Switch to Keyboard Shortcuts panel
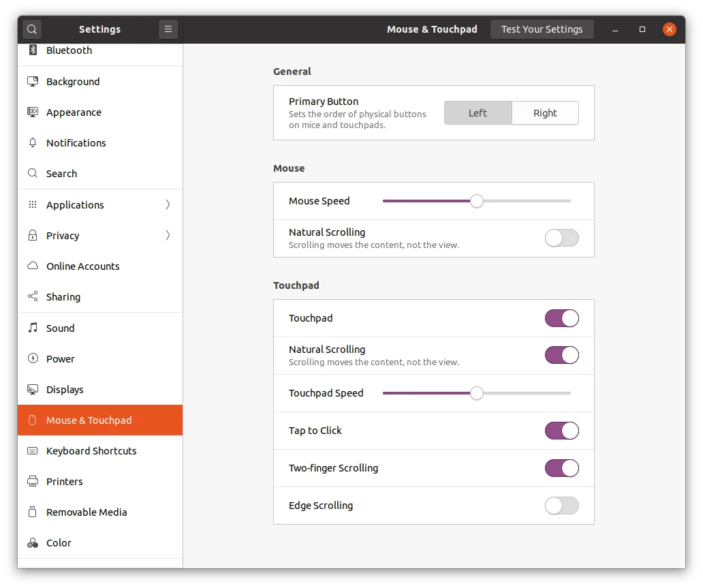Viewport: 703px width, 588px height. pyautogui.click(x=100, y=451)
